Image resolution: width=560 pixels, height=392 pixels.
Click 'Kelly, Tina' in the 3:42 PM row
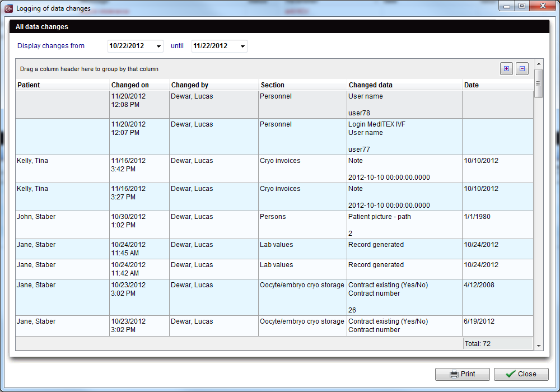[x=32, y=161]
